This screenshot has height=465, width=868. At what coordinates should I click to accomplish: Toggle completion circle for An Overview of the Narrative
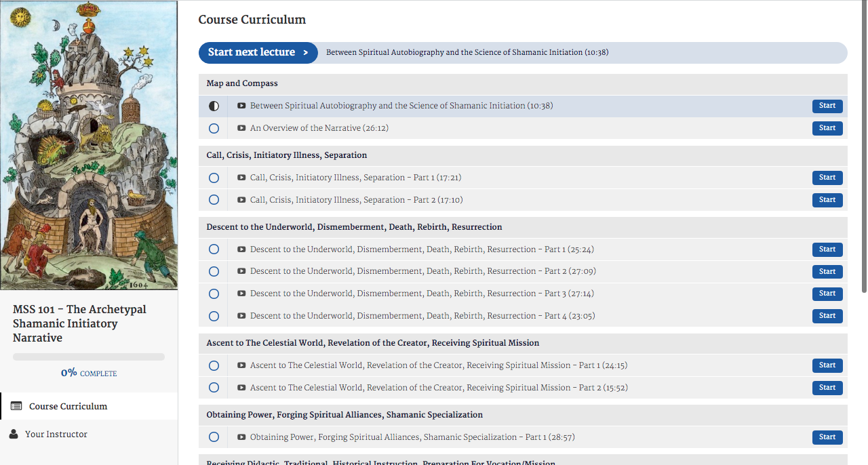click(x=214, y=128)
